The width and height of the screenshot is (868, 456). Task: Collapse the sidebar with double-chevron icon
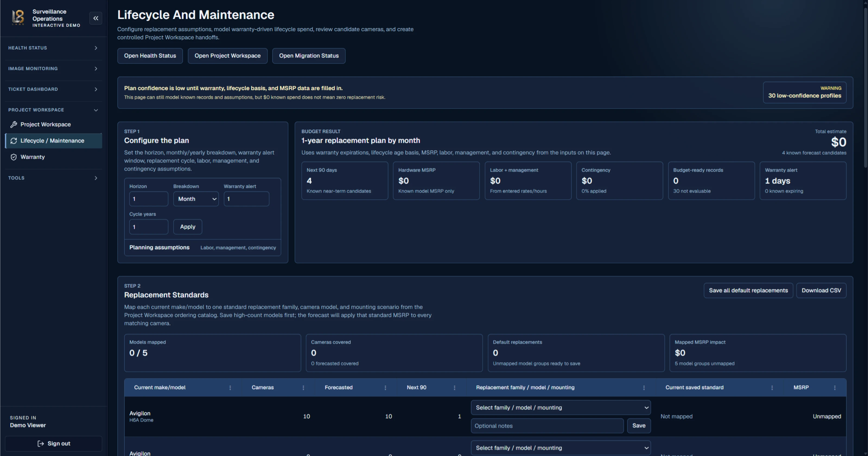tap(96, 18)
